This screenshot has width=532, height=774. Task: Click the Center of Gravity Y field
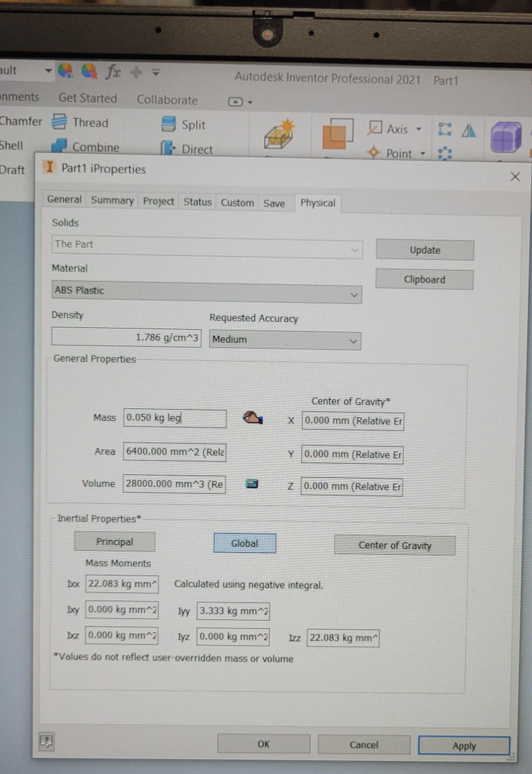click(353, 454)
